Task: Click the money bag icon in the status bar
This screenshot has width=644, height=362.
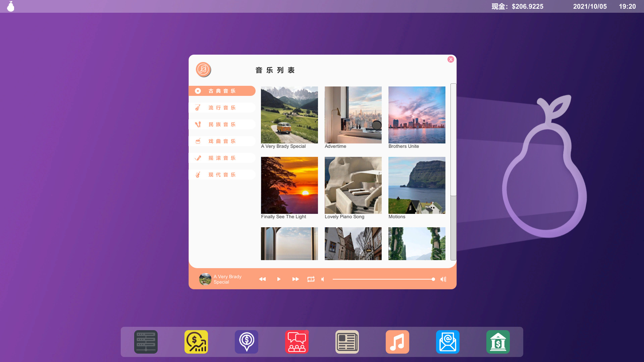Action: tap(10, 6)
